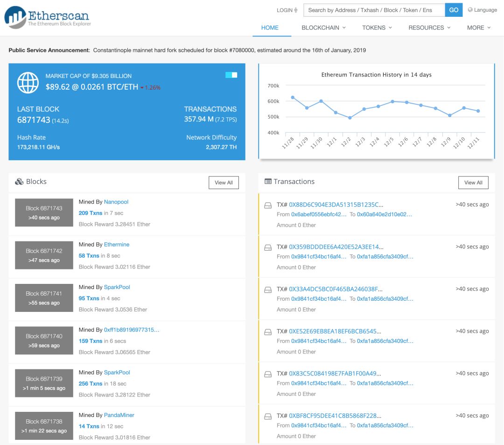Click the drive icon beside TX# 0XE52E69EB8EA1

(268, 332)
